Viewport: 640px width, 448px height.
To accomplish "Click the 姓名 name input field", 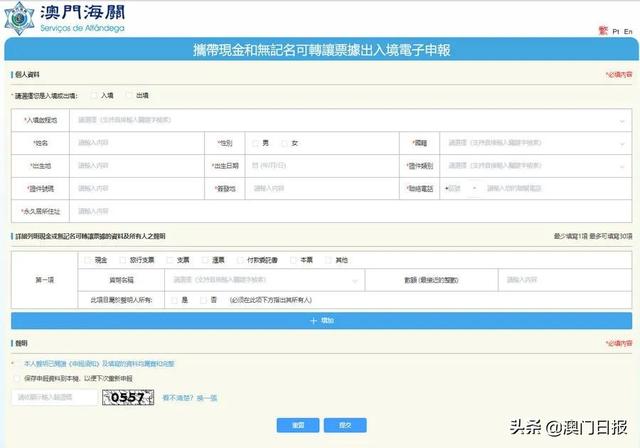I will coord(137,143).
